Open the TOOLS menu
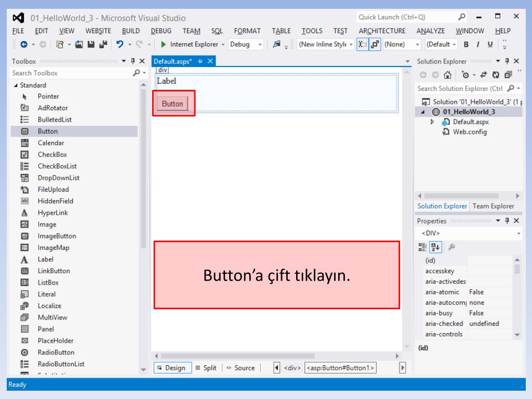The width and height of the screenshot is (532, 399). [312, 31]
